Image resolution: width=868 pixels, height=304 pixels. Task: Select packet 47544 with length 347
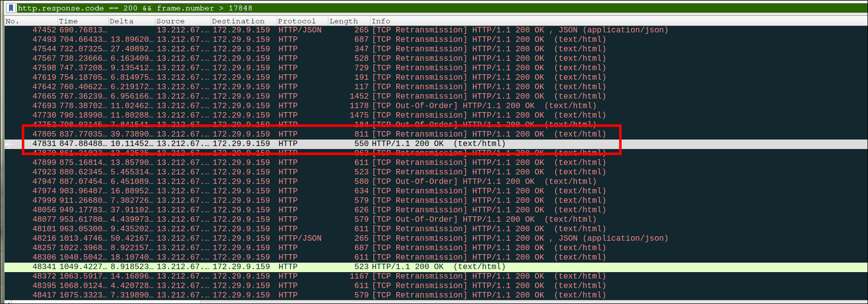[x=436, y=49]
